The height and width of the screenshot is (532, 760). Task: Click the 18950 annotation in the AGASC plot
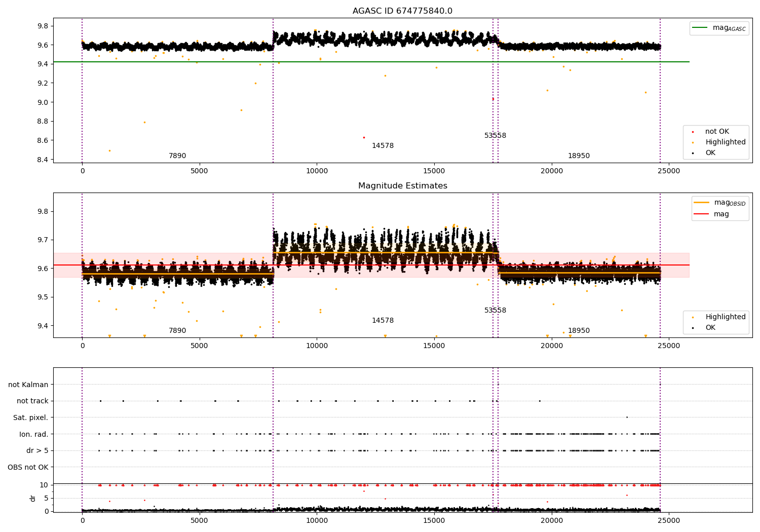click(x=579, y=156)
